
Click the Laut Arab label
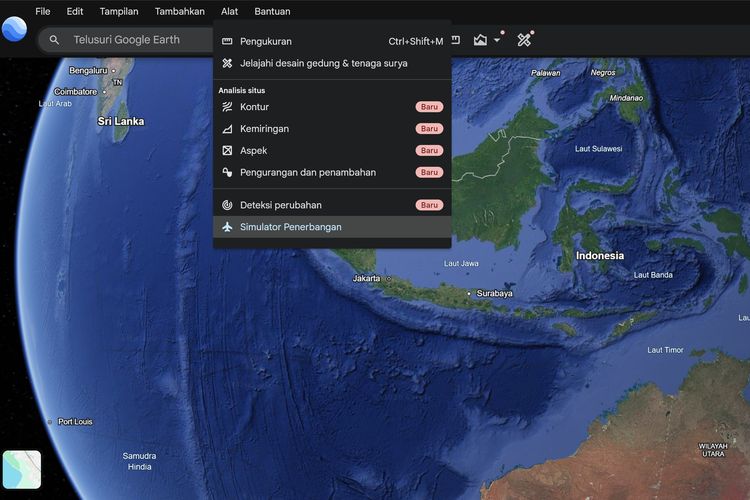pos(55,103)
